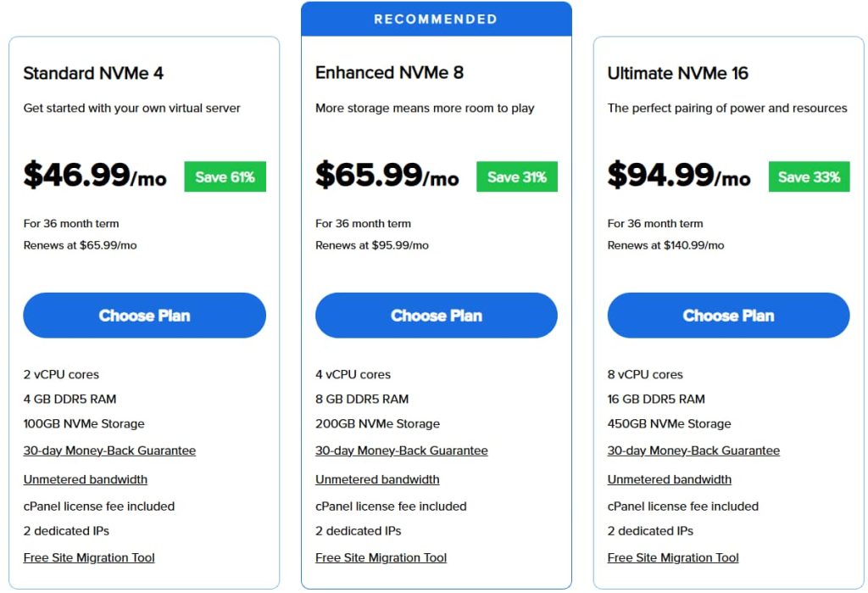Viewport: 868px width, 593px height.
Task: Select the Enhanced NVMe 8 plan title
Action: [389, 73]
